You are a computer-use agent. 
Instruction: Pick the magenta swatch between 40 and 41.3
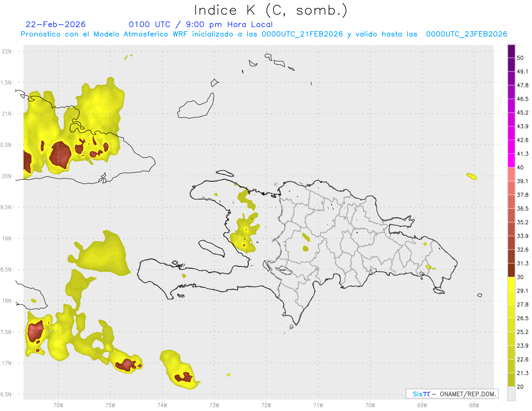[x=511, y=161]
